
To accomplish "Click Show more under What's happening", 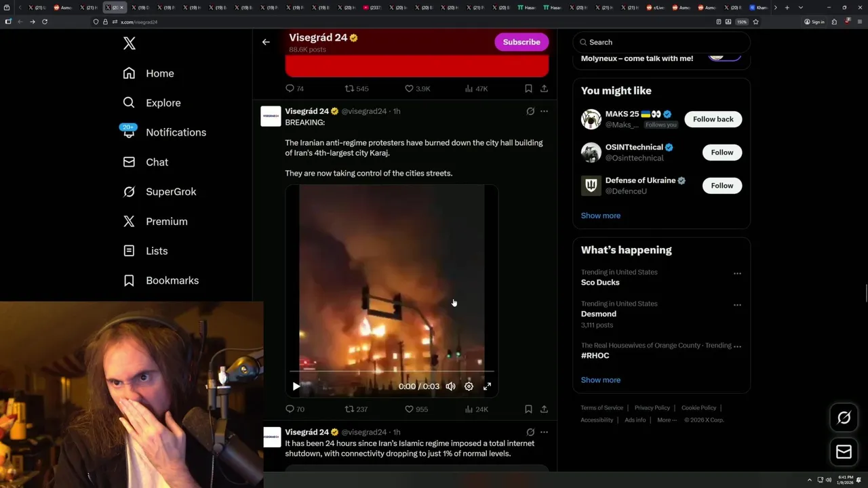I will [x=601, y=380].
